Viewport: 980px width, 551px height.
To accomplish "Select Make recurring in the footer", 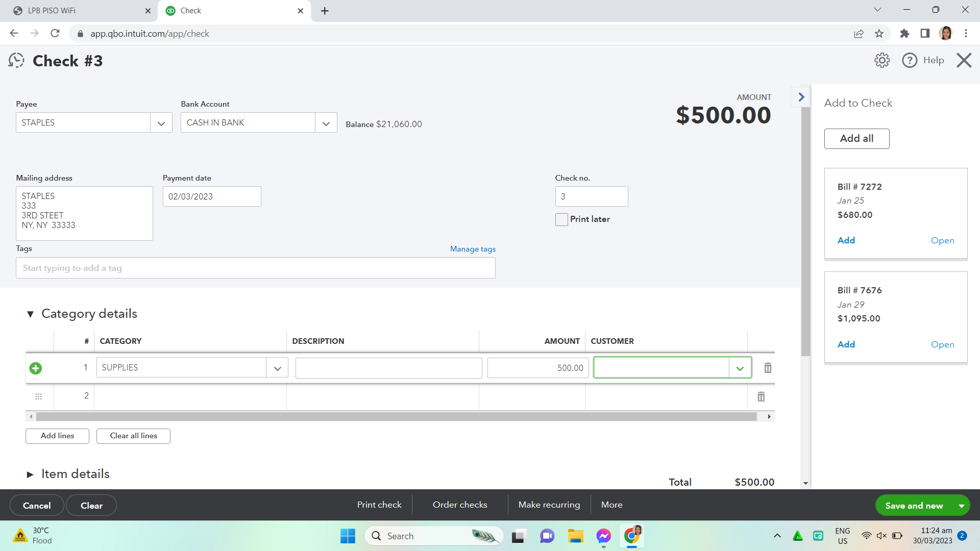I will pos(549,505).
